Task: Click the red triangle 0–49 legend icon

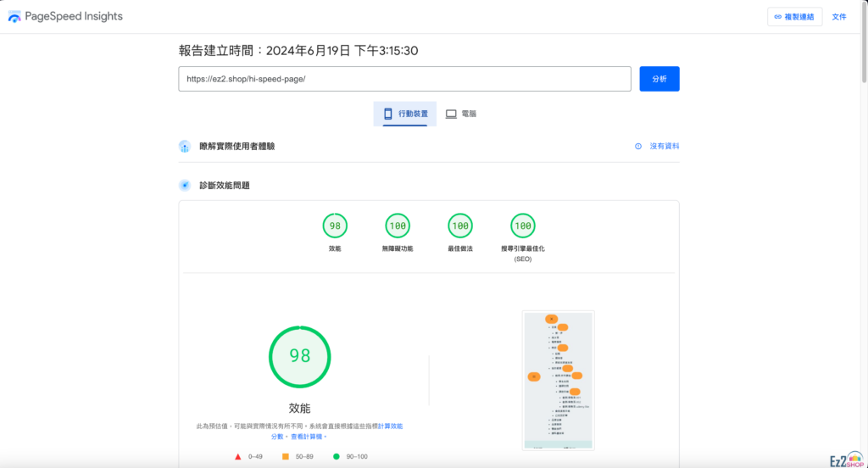Action: point(238,456)
